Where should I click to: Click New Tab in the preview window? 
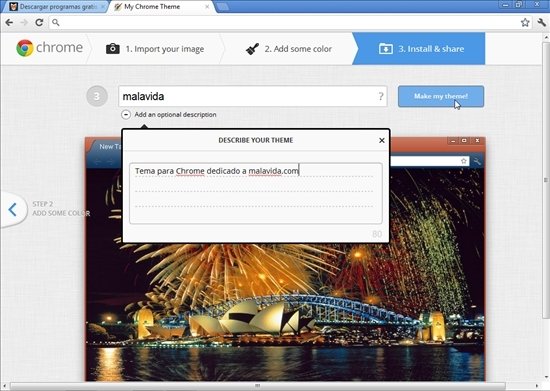click(x=109, y=147)
